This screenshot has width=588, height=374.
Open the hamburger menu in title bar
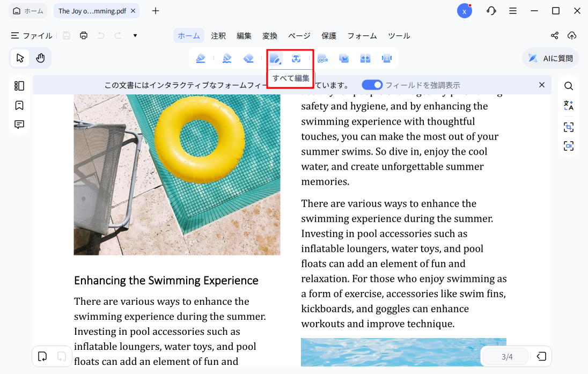tap(513, 11)
